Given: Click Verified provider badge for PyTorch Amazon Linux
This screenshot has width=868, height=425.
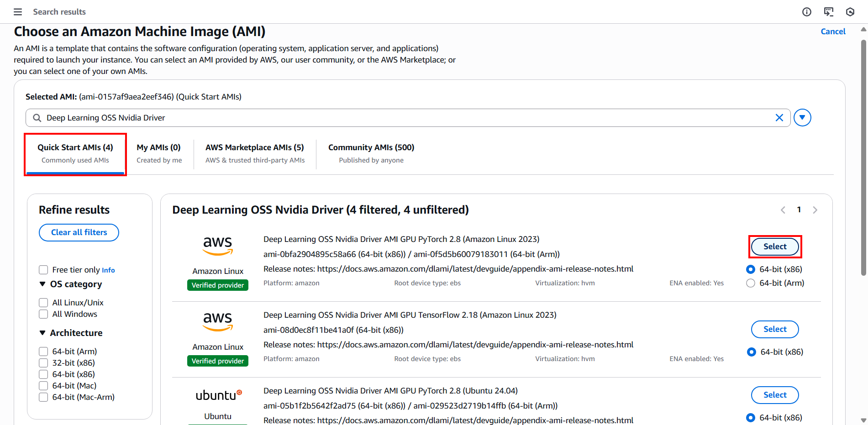Looking at the screenshot, I should [x=218, y=285].
